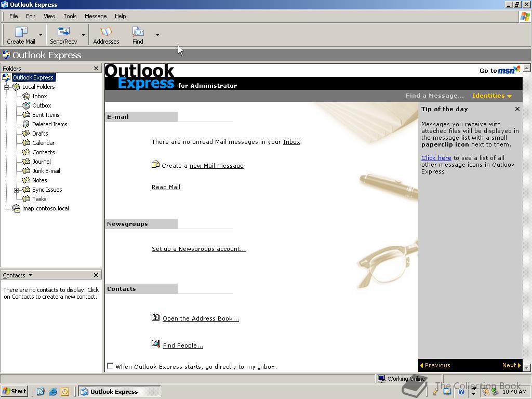Select the Drafts folder icon
Image resolution: width=532 pixels, height=399 pixels.
tap(26, 134)
